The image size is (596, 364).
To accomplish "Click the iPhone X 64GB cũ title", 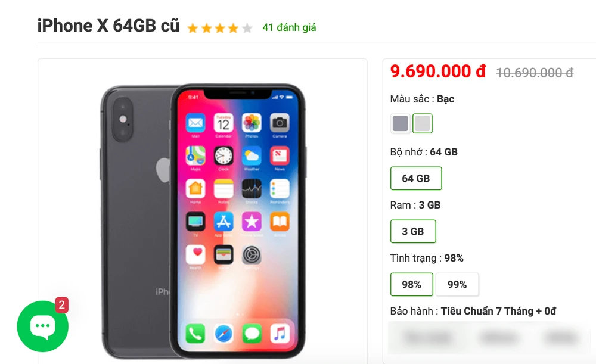I will click(108, 26).
